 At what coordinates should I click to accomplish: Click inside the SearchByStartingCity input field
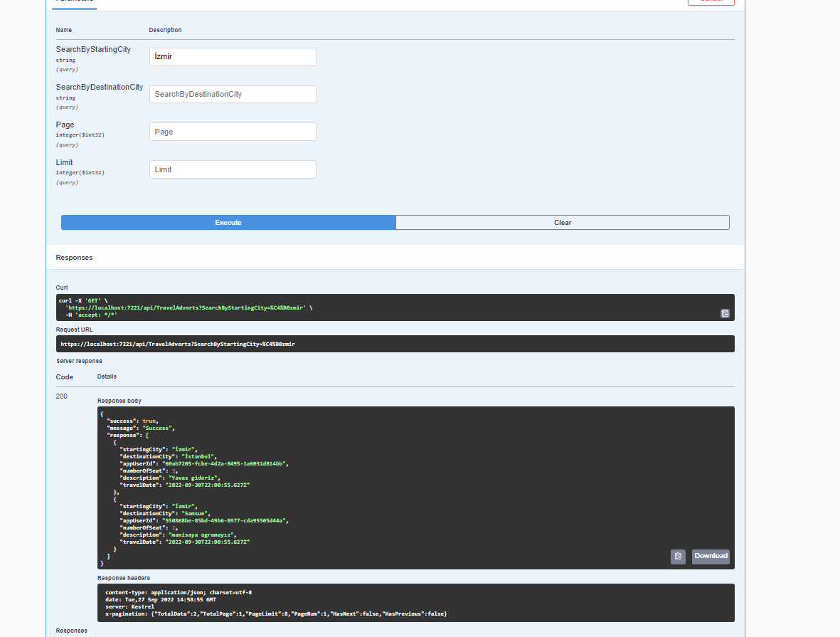(x=233, y=56)
